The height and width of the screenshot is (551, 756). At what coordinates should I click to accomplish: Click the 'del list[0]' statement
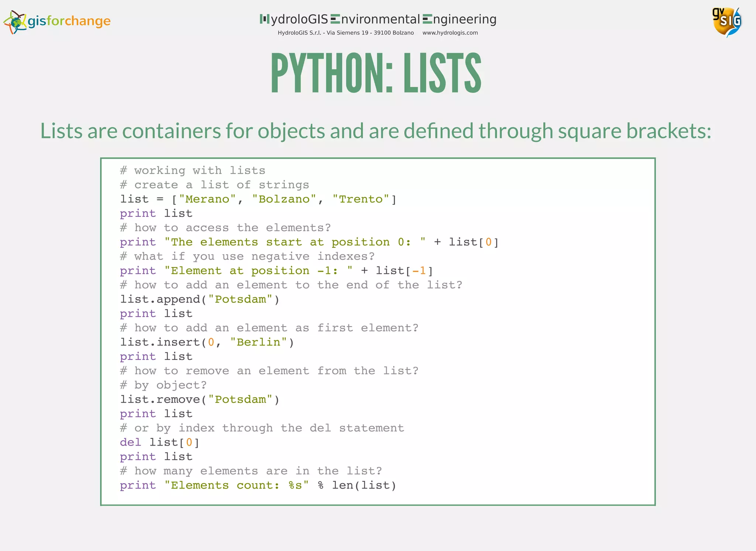[159, 442]
